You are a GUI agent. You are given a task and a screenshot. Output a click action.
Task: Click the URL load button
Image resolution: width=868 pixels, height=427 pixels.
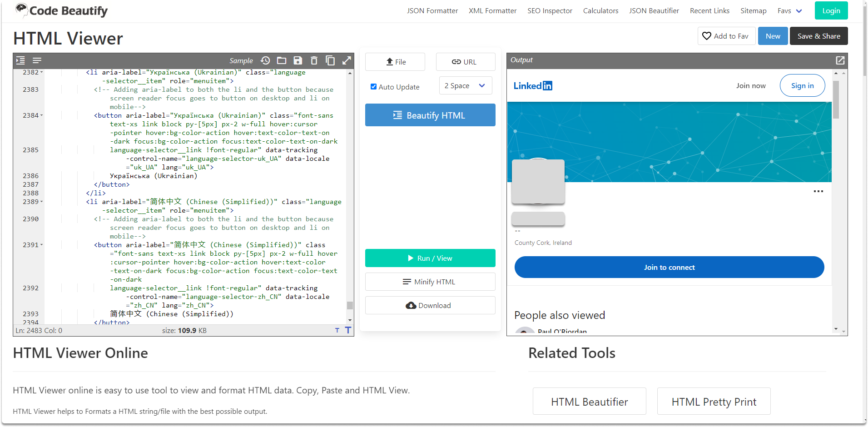[466, 62]
